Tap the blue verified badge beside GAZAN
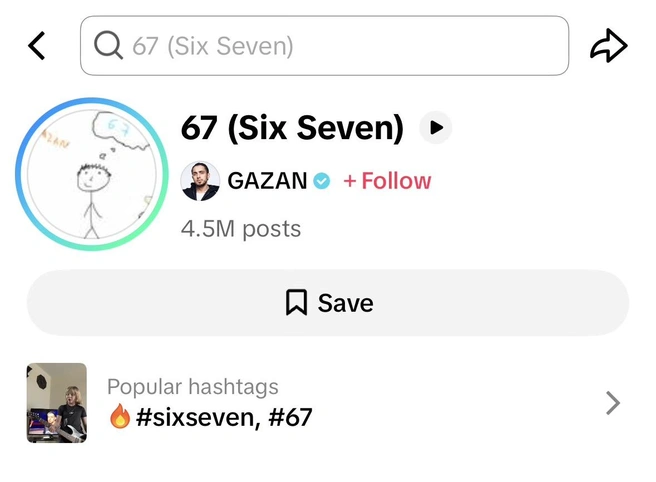The height and width of the screenshot is (482, 656). coord(322,181)
